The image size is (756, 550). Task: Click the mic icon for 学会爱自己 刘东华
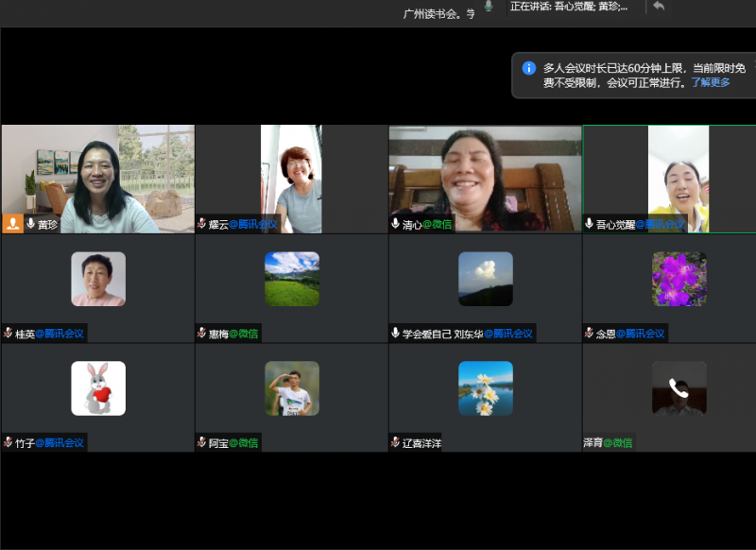[x=395, y=334]
